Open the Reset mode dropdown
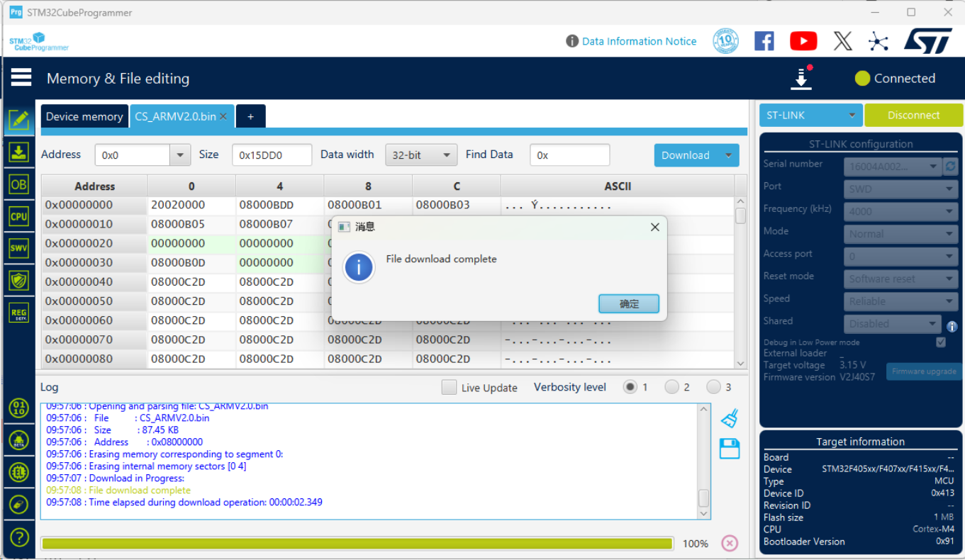Screen dimensions: 965x560 [901, 279]
